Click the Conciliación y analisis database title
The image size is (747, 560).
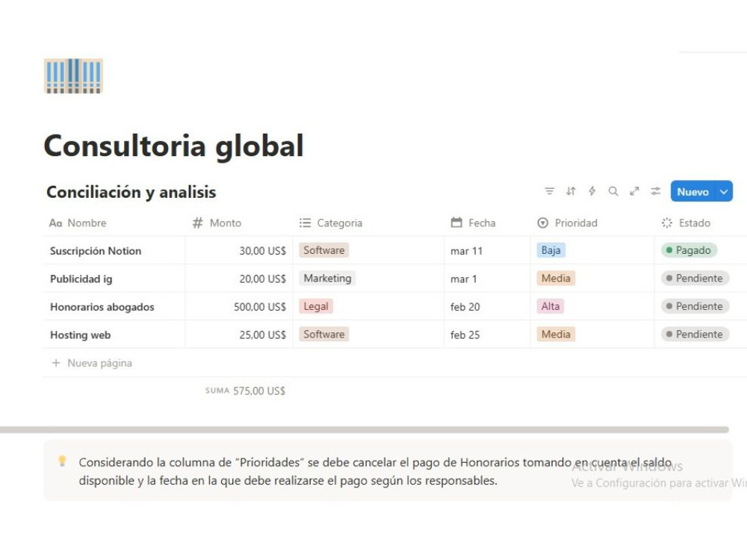tap(131, 192)
